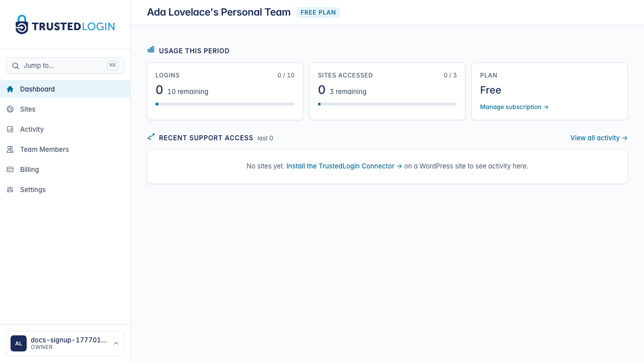644x362 pixels.
Task: Click the Activity chart icon
Action: (x=10, y=129)
